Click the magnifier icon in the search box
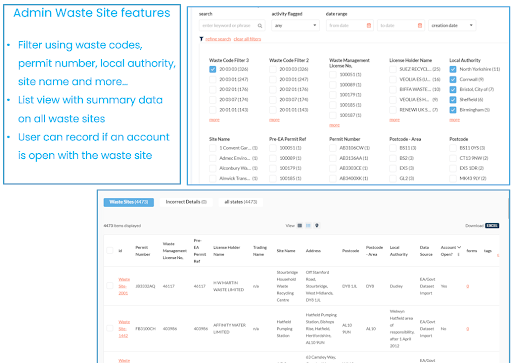 [x=260, y=26]
